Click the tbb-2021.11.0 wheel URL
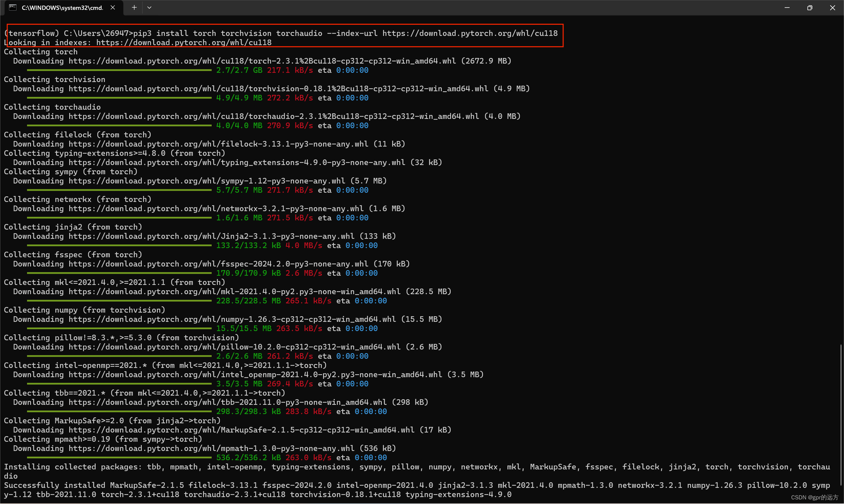Viewport: 844px width, 504px height. (228, 402)
